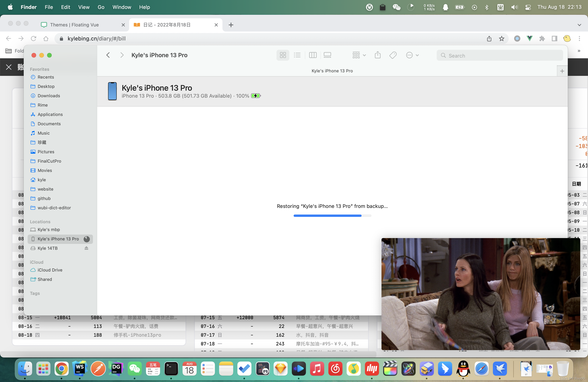Open kyle home folder in sidebar
The height and width of the screenshot is (382, 588).
[x=41, y=180]
